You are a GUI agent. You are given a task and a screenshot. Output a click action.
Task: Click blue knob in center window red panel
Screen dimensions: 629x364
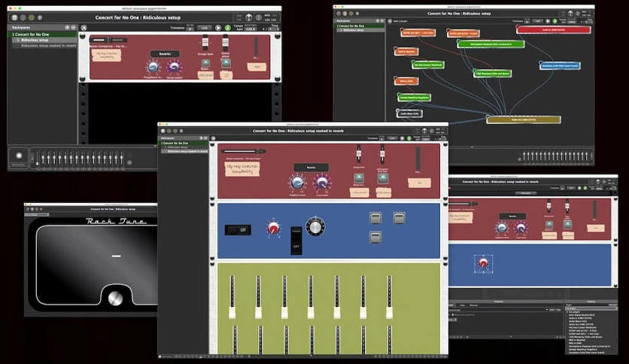click(x=297, y=183)
